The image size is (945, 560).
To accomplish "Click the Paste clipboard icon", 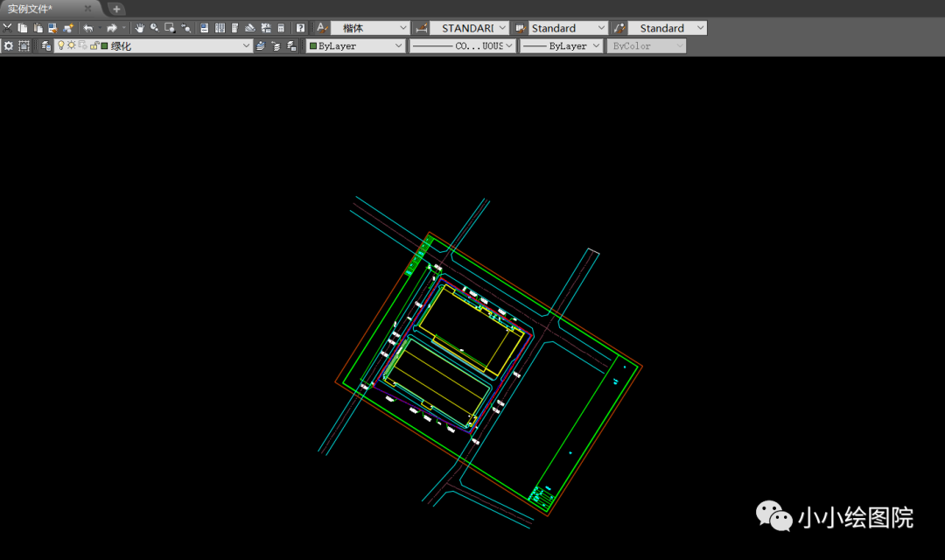I will 38,28.
